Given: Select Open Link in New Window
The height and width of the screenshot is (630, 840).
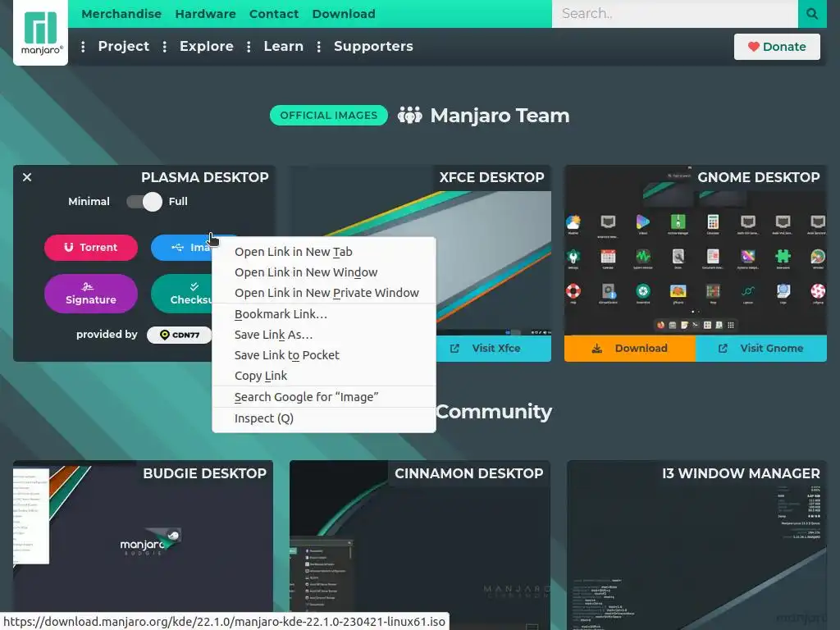Looking at the screenshot, I should (x=324, y=272).
